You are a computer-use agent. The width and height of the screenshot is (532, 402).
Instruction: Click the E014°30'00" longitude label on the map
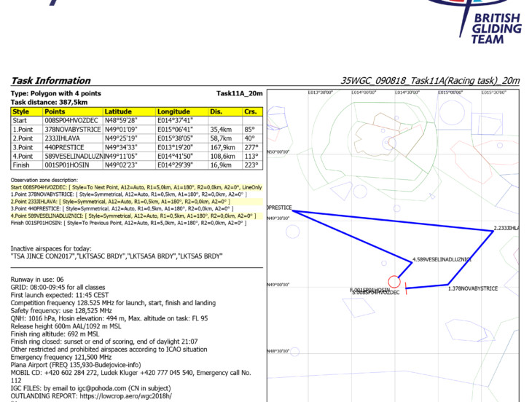363,92
